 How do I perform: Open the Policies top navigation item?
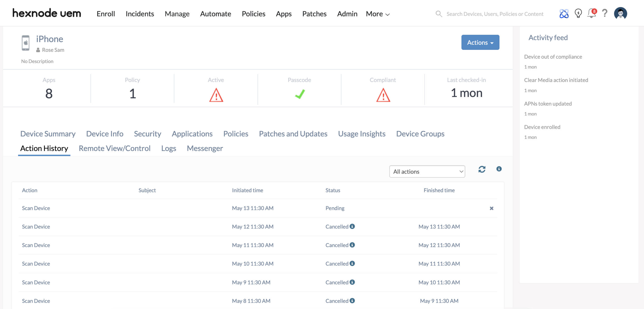pos(254,14)
